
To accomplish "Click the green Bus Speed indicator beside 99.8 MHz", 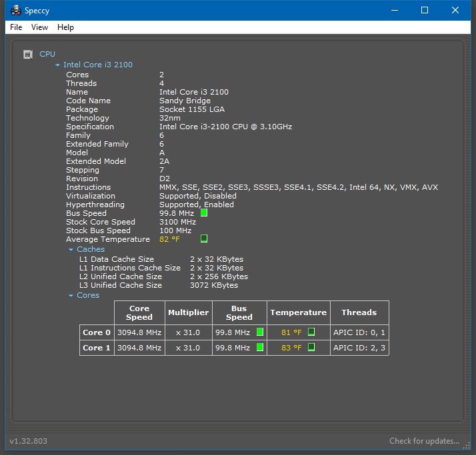I will pos(204,213).
